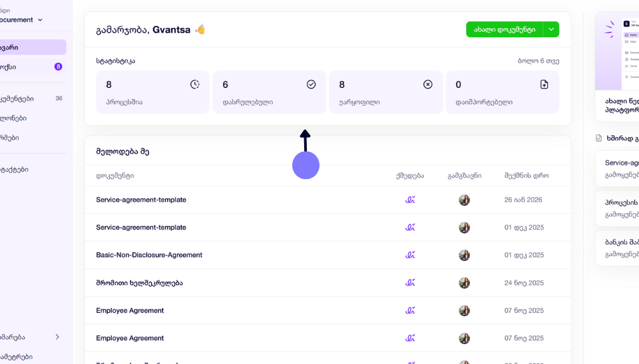Expand the green new document dropdown arrow

(x=551, y=29)
